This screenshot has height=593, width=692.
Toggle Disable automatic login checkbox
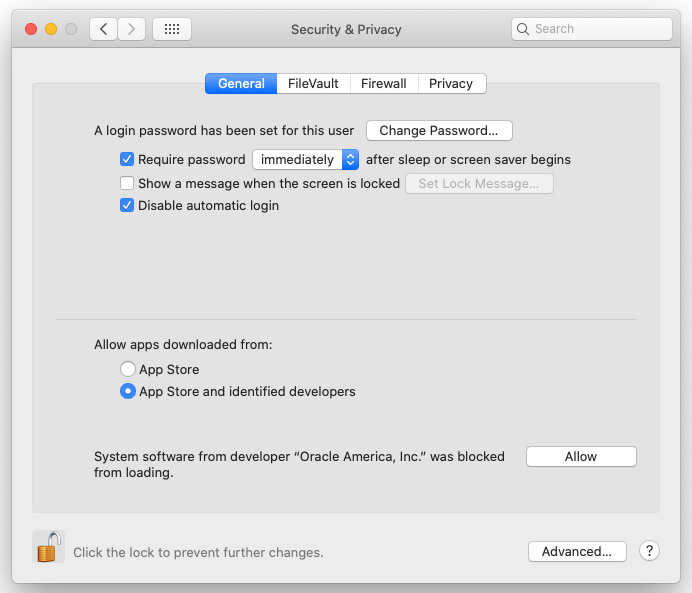click(x=127, y=205)
